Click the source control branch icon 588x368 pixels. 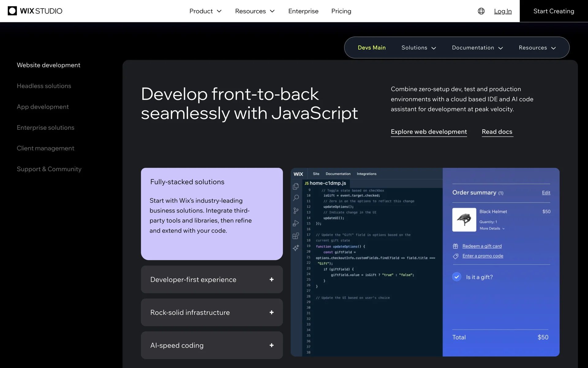[296, 211]
